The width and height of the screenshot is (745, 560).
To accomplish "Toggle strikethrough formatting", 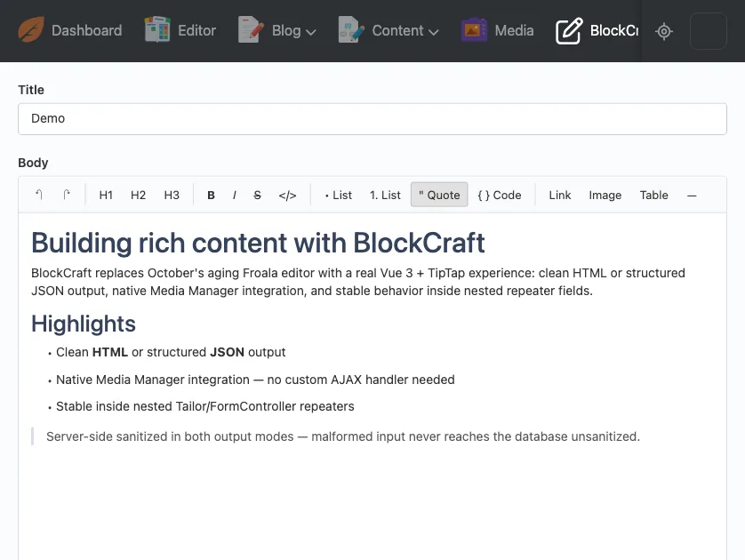I will [257, 195].
